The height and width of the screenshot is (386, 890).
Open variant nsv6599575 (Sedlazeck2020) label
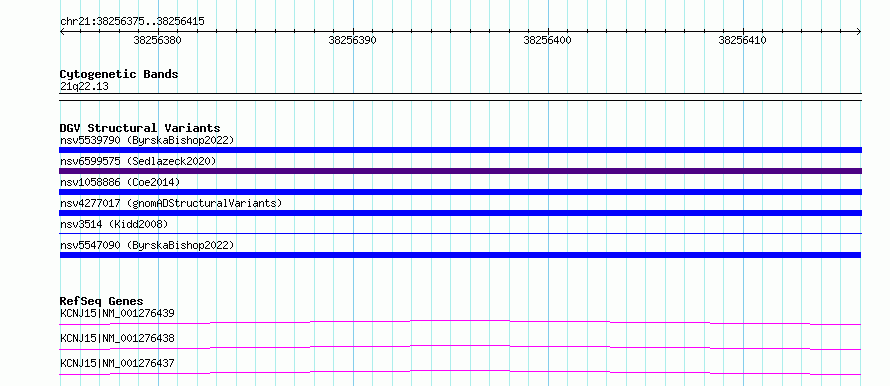138,161
